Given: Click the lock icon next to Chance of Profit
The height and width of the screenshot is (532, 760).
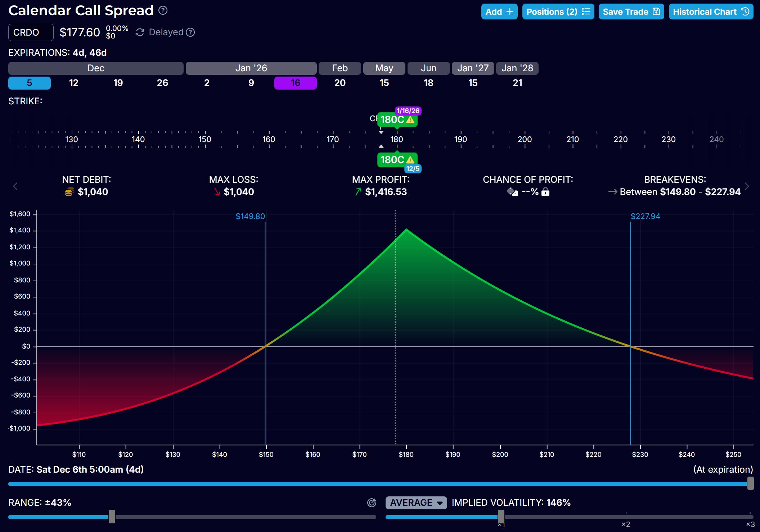Looking at the screenshot, I should (x=545, y=192).
